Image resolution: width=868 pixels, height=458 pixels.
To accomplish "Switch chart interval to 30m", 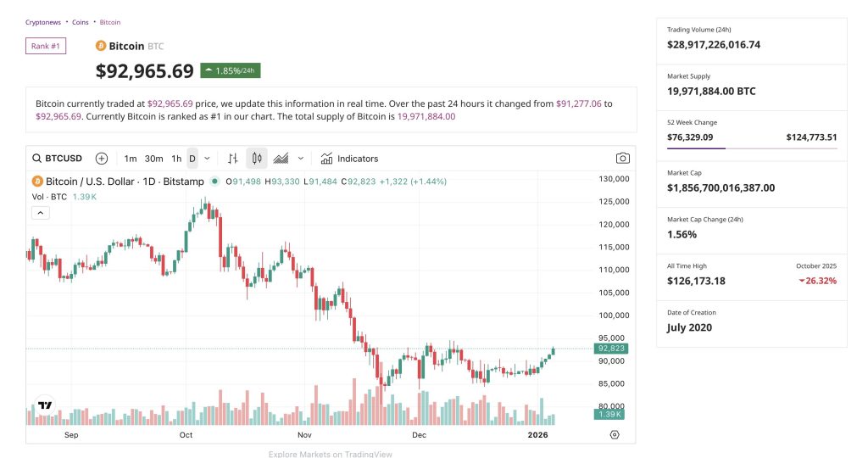I will click(x=153, y=159).
